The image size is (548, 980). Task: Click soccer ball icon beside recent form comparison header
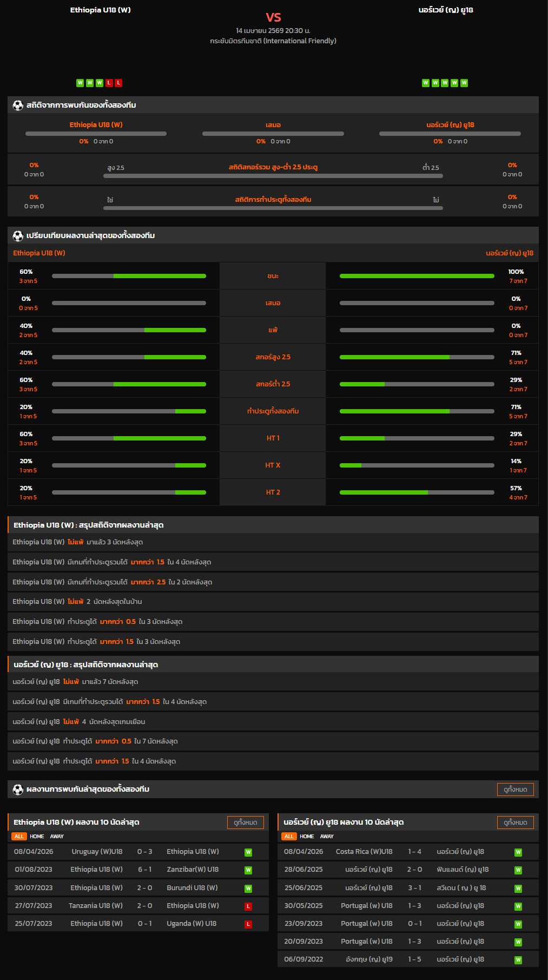18,236
